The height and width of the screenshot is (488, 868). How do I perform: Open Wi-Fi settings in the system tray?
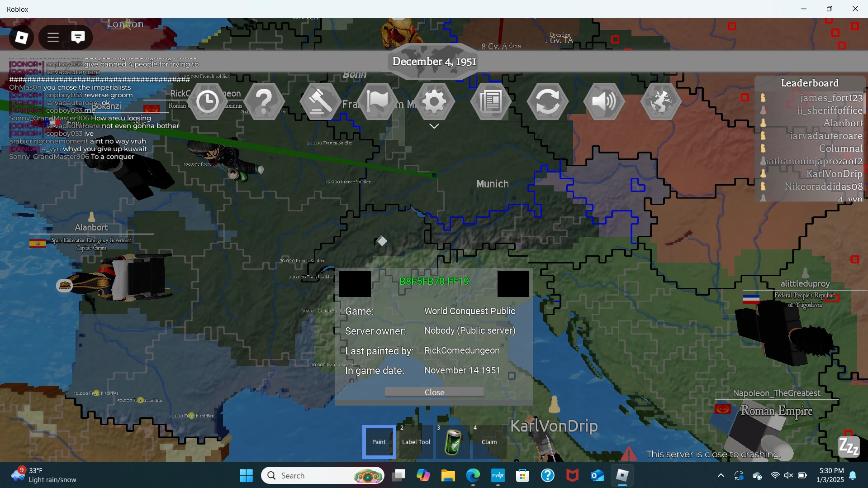[x=775, y=475]
